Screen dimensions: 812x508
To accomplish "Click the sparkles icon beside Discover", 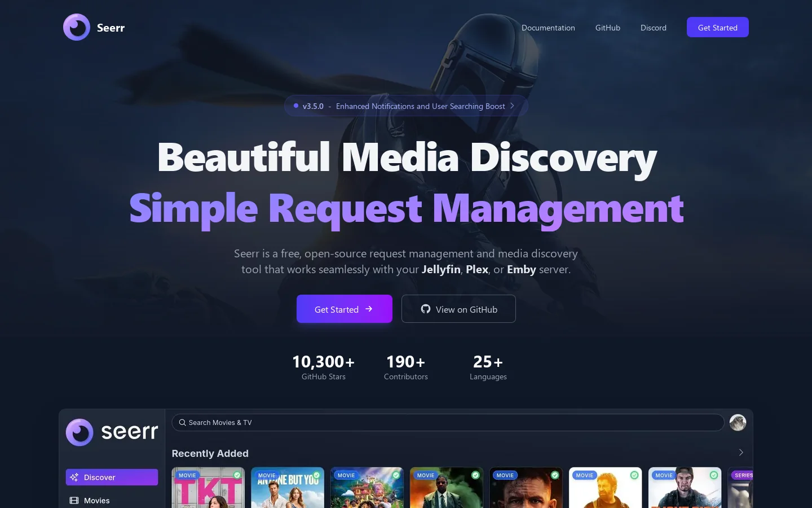I will tap(74, 477).
